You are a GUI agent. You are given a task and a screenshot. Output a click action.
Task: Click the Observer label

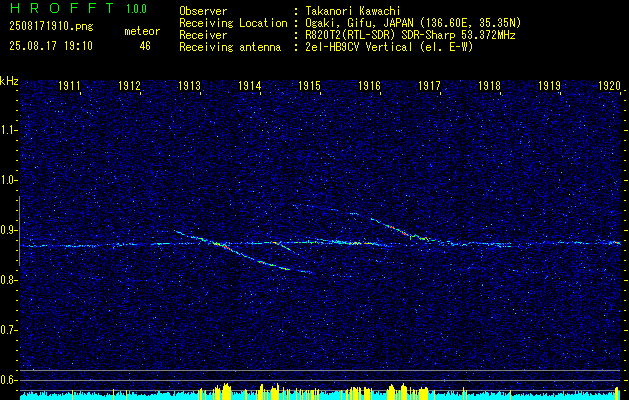[x=203, y=11]
